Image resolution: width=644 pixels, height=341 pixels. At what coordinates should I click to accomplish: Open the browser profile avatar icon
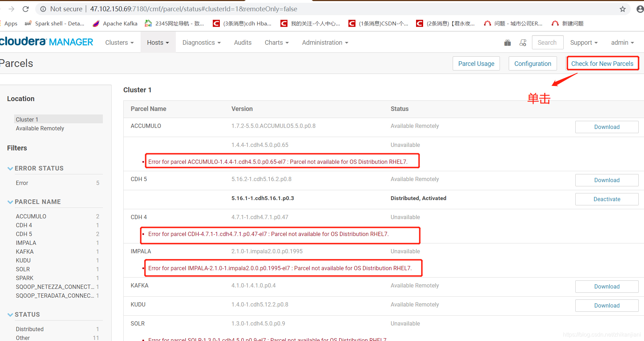tap(640, 9)
